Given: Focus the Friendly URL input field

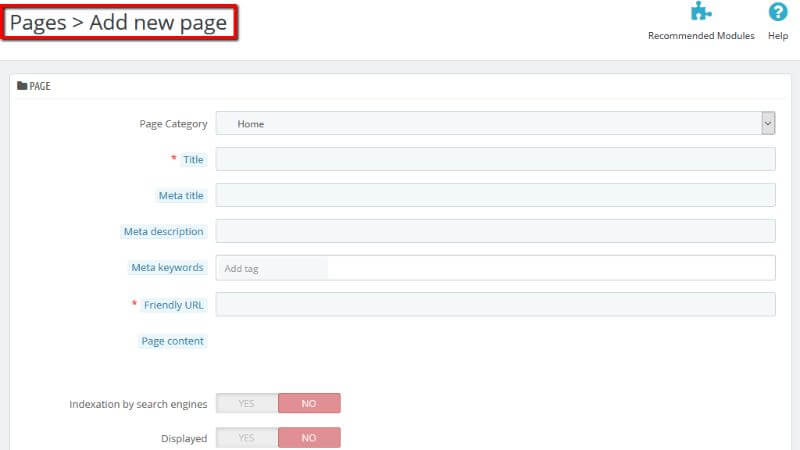Looking at the screenshot, I should tap(495, 305).
